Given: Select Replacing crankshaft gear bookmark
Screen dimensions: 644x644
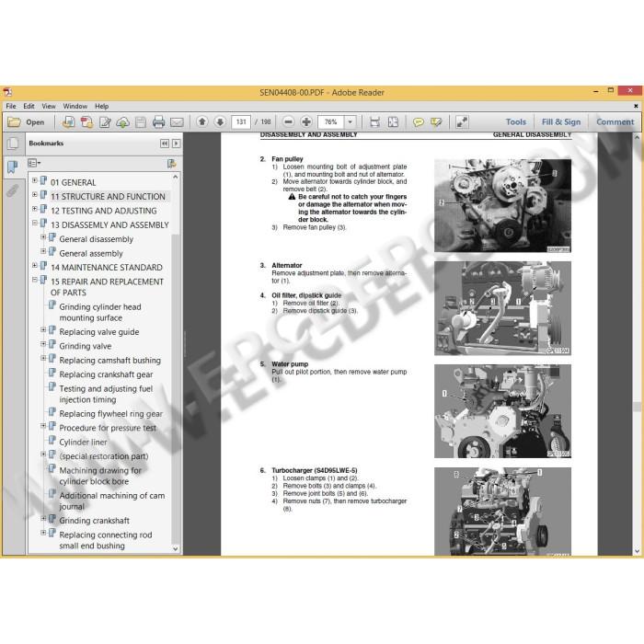Looking at the screenshot, I should 106,374.
